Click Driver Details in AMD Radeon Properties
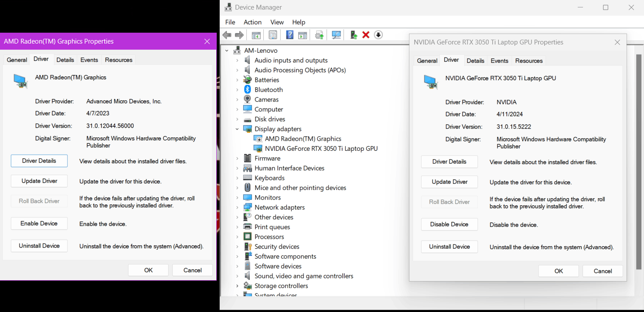This screenshot has height=312, width=644. pos(39,161)
